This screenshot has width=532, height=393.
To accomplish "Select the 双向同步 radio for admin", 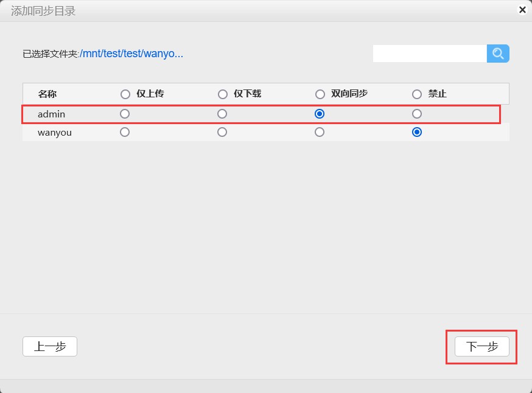I will (x=320, y=114).
